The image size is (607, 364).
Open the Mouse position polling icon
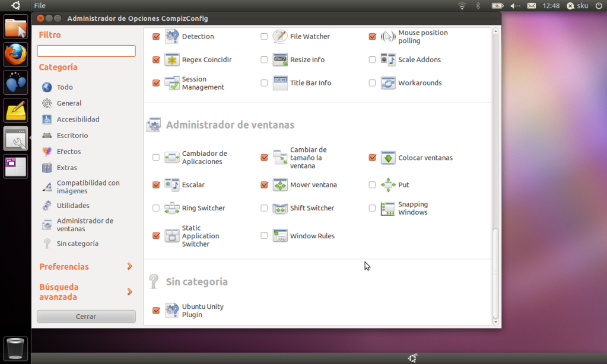388,36
